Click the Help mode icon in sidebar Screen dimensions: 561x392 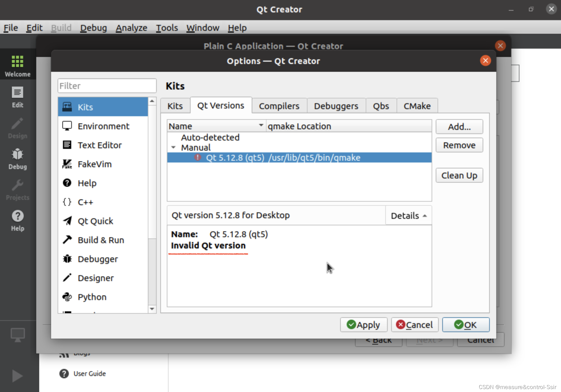17,219
